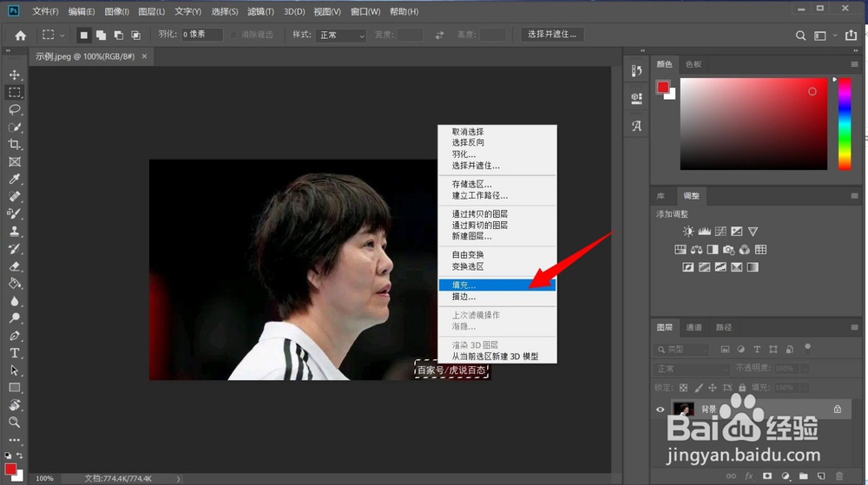Select the Quick Selection tool

(15, 128)
